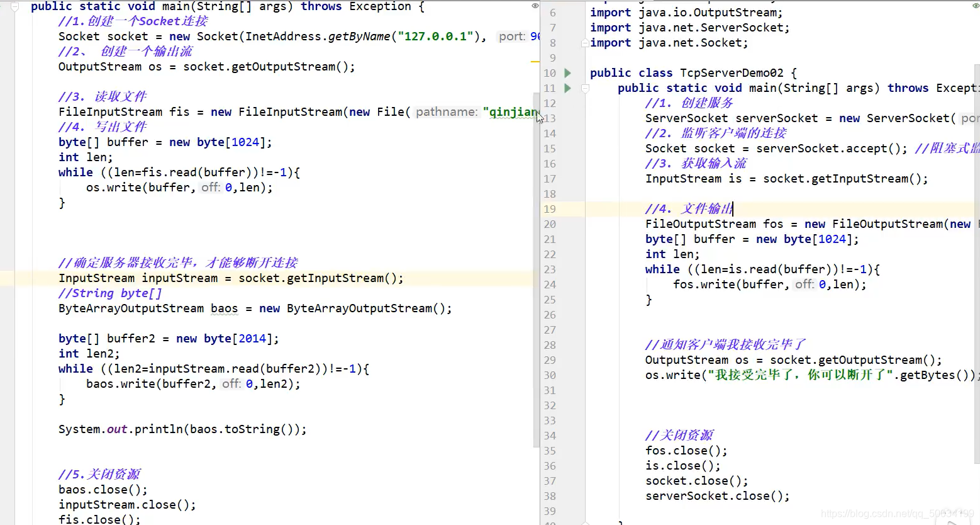Viewport: 980px width, 525px height.
Task: Click "int len2;" line
Action: (x=89, y=354)
